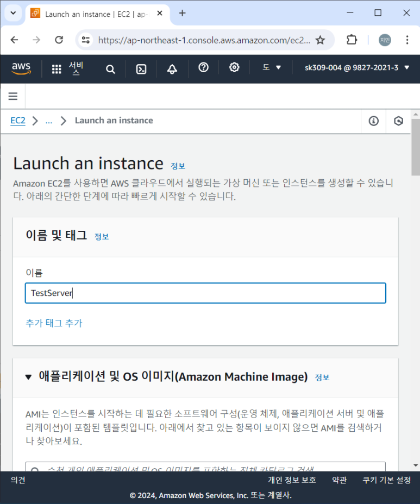
Task: Click the page scrollbar down arrow
Action: coord(416,465)
